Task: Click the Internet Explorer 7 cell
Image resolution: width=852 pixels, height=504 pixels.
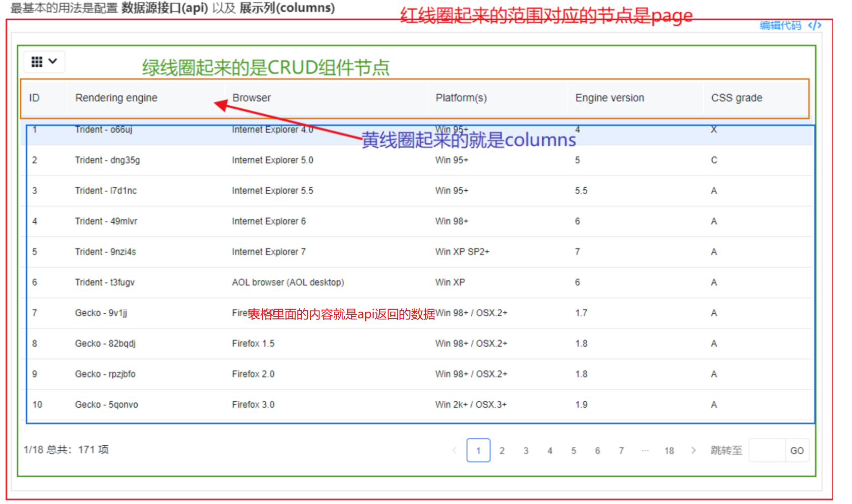Action: (269, 251)
